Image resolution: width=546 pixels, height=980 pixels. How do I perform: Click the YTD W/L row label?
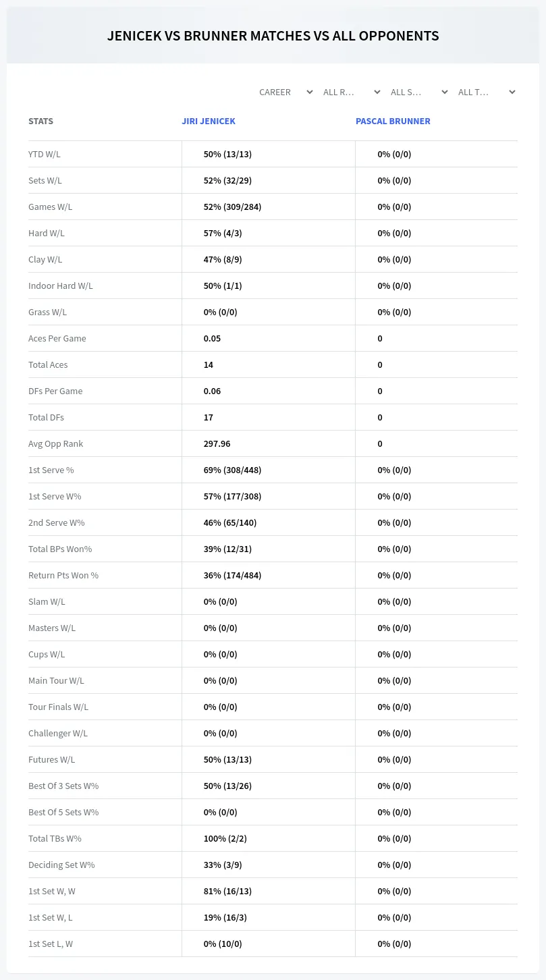click(x=45, y=154)
